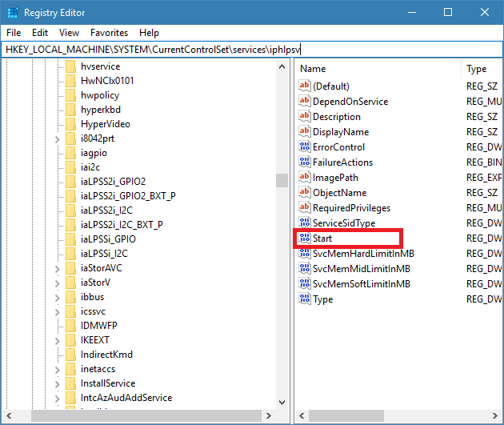
Task: Expand the ibbus key
Action: pos(58,298)
